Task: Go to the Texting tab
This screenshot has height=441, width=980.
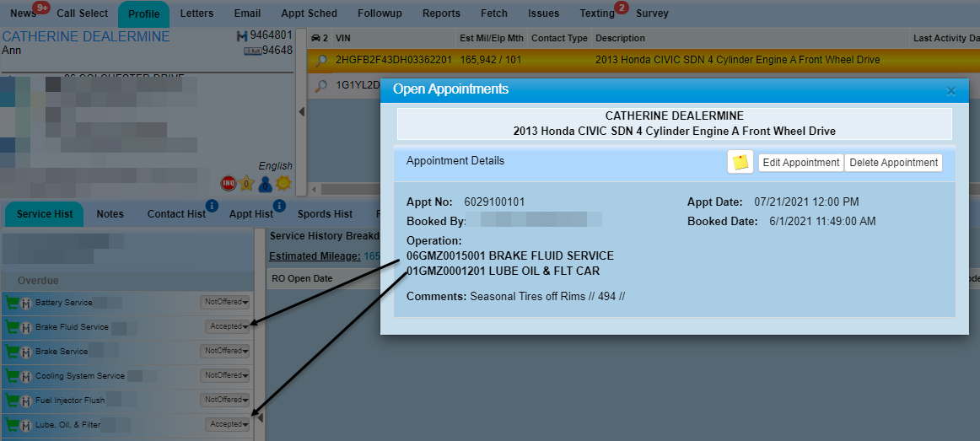Action: pyautogui.click(x=596, y=13)
